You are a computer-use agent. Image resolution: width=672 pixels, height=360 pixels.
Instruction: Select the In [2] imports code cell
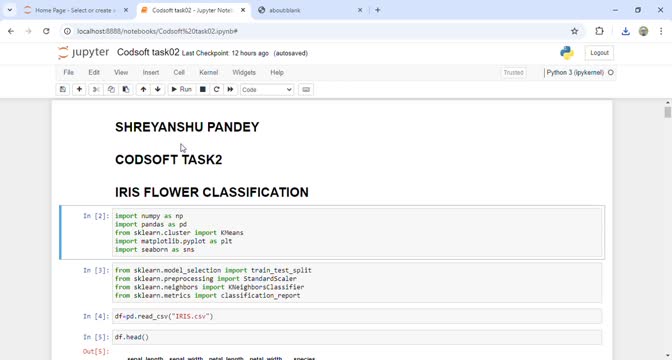pos(357,233)
